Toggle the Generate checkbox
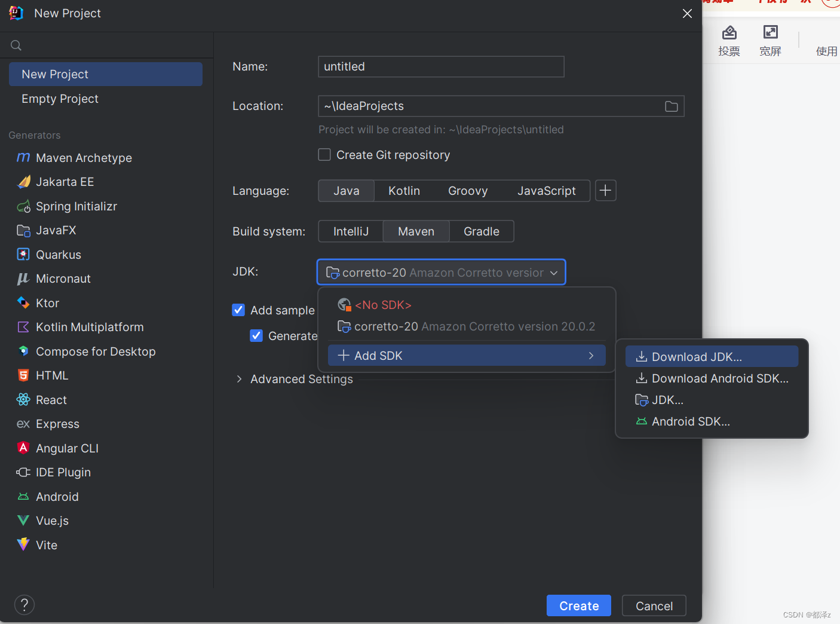 (x=256, y=335)
